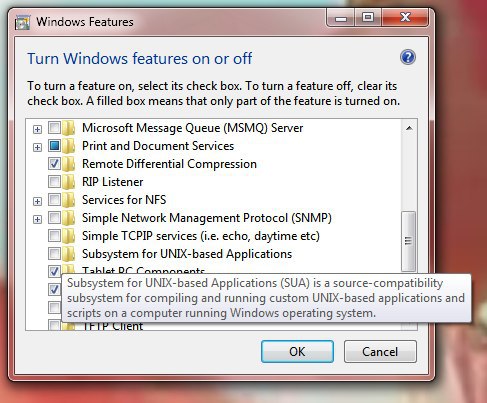Enable the Microsoft Message Queue (MSMQ) Server checkbox
The image size is (487, 403).
54,128
